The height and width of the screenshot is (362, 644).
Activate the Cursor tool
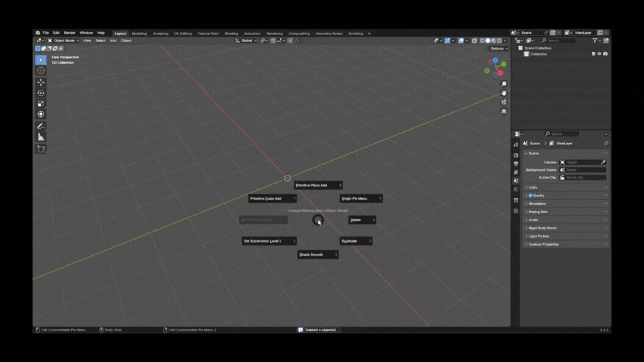click(41, 70)
